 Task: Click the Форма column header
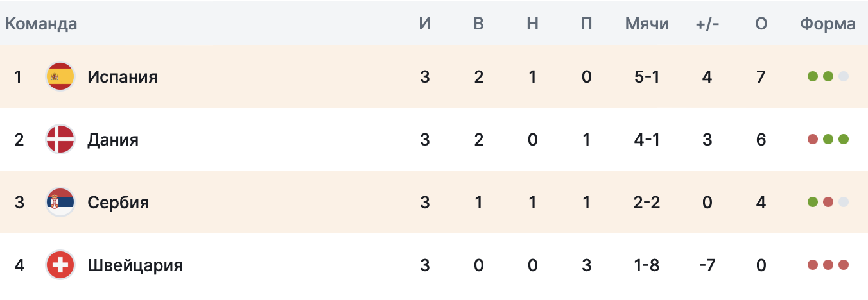click(x=828, y=24)
